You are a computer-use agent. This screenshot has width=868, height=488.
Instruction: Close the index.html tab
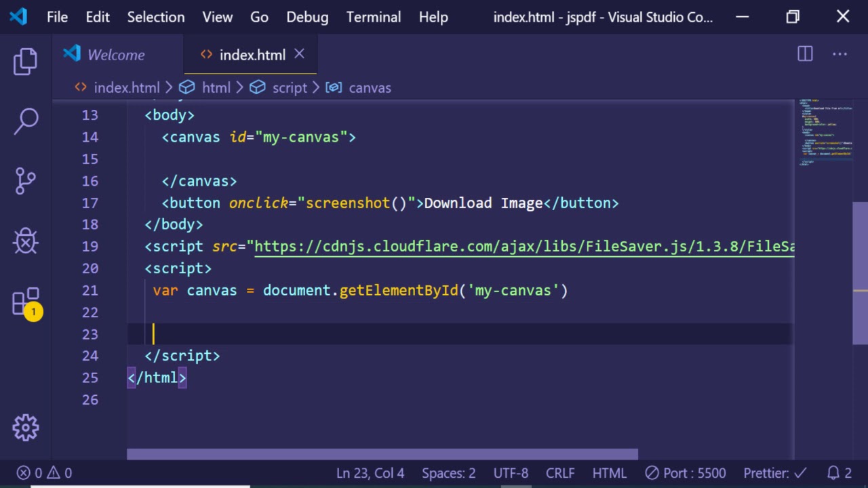click(x=299, y=54)
